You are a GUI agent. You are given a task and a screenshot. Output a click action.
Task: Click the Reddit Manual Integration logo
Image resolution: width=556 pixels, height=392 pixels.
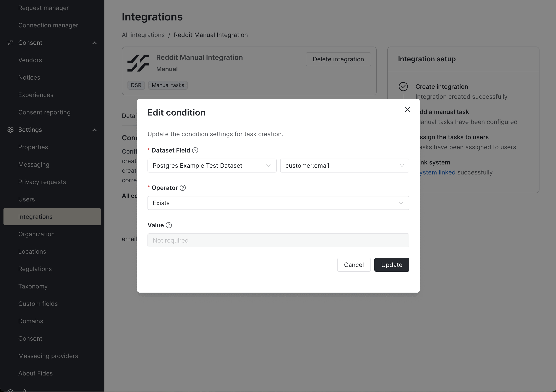pos(138,63)
